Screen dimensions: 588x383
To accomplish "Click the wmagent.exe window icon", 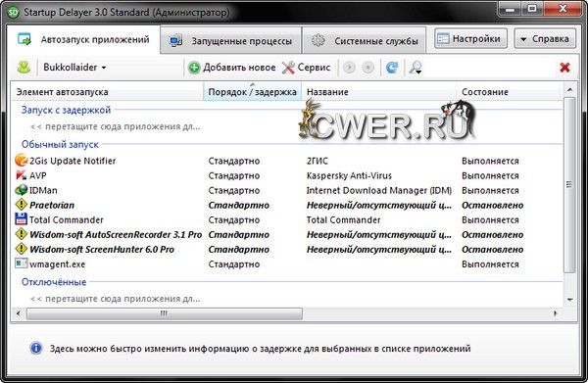I will point(21,263).
